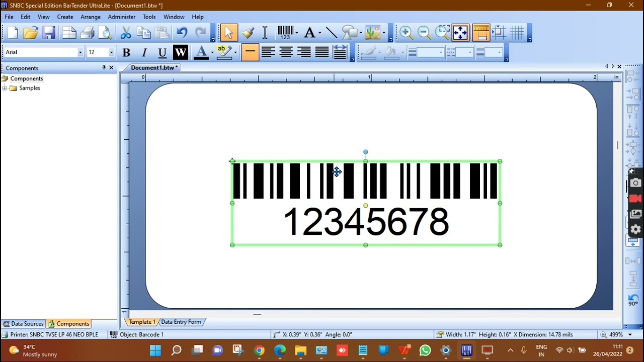The image size is (644, 362).
Task: Toggle white-on-black W text style
Action: 180,52
